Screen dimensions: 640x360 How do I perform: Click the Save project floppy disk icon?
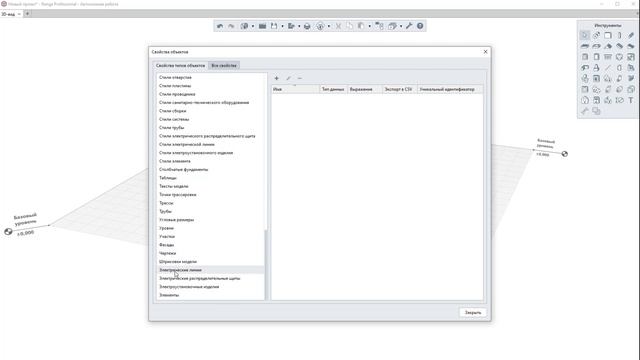pos(274,26)
